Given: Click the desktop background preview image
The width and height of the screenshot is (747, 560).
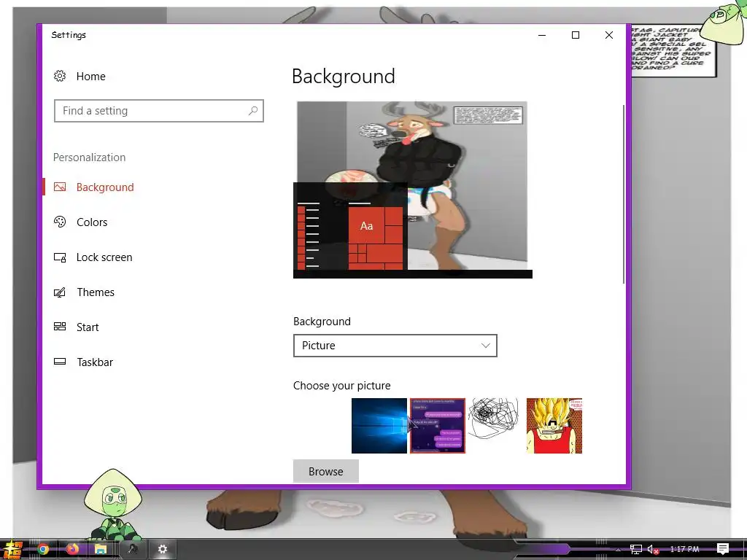Looking at the screenshot, I should click(x=413, y=190).
